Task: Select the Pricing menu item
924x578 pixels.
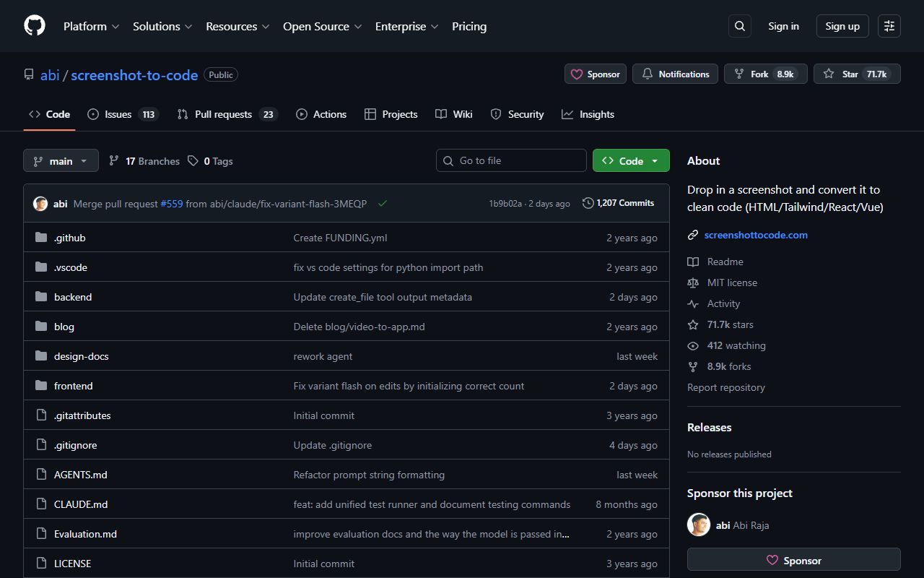Action: click(x=468, y=26)
